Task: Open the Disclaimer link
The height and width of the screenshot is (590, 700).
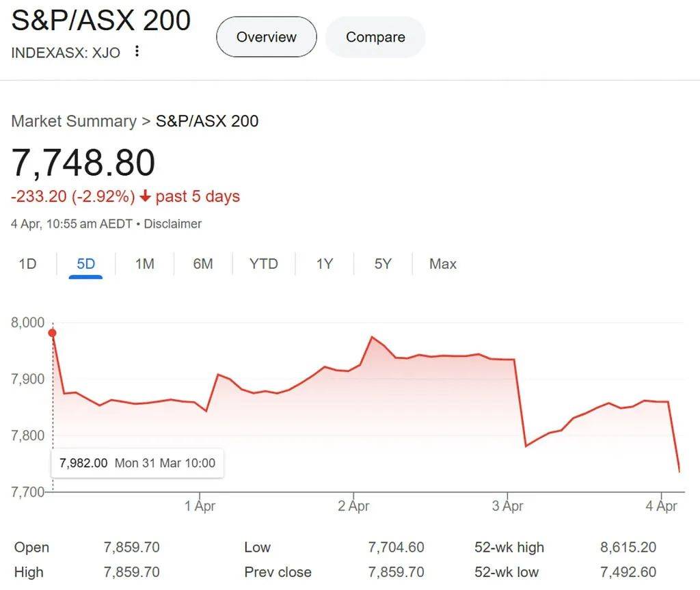Action: [172, 224]
